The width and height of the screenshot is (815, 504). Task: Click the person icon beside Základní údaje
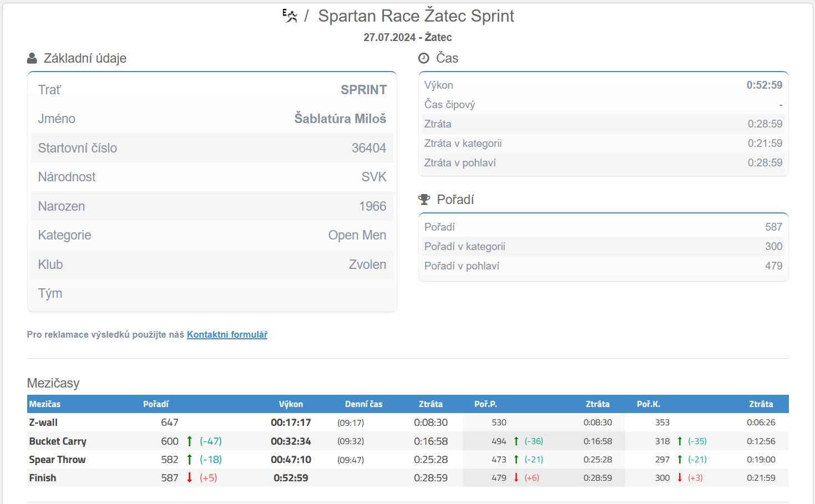pos(32,58)
